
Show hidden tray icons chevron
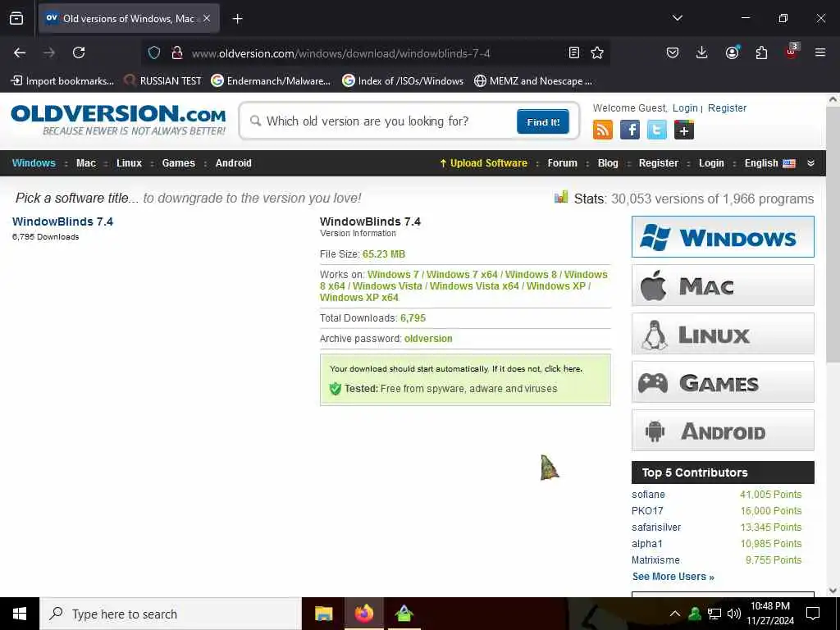tap(675, 614)
